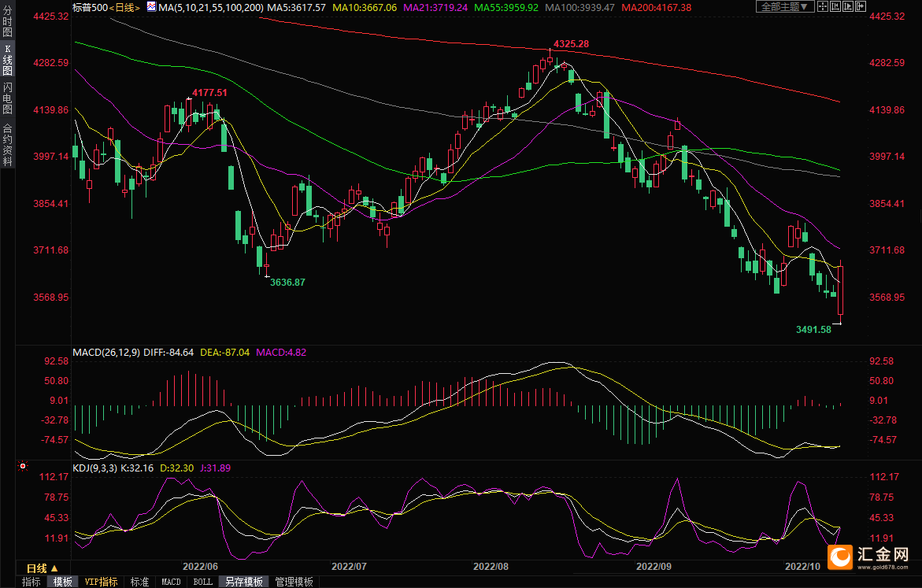The image size is (922, 588).
Task: Click right axis price 3854.41
Action: 887,203
